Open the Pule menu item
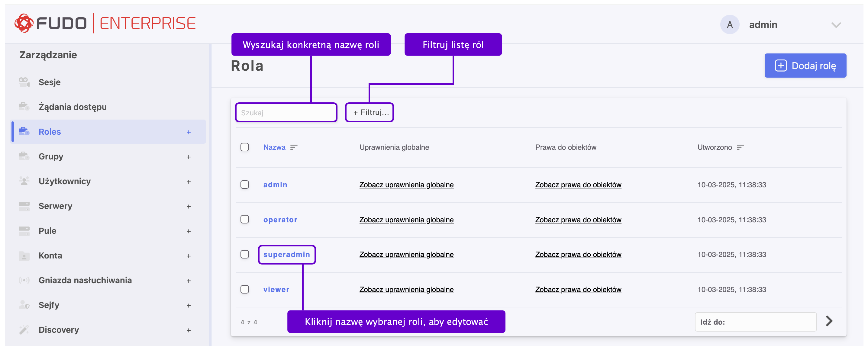 47,231
